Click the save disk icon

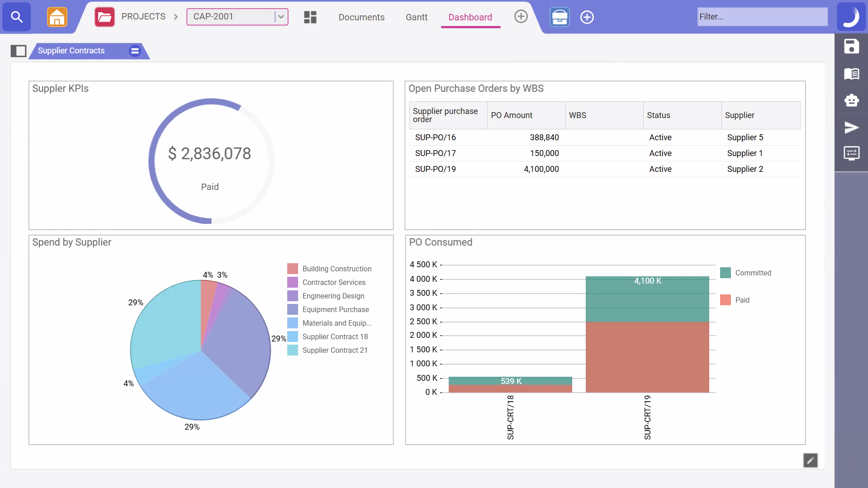pyautogui.click(x=851, y=47)
